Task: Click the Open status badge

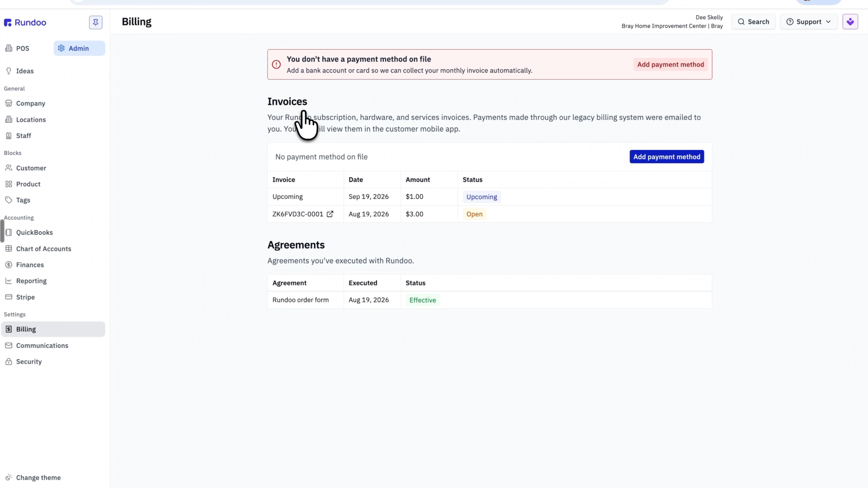Action: (474, 214)
